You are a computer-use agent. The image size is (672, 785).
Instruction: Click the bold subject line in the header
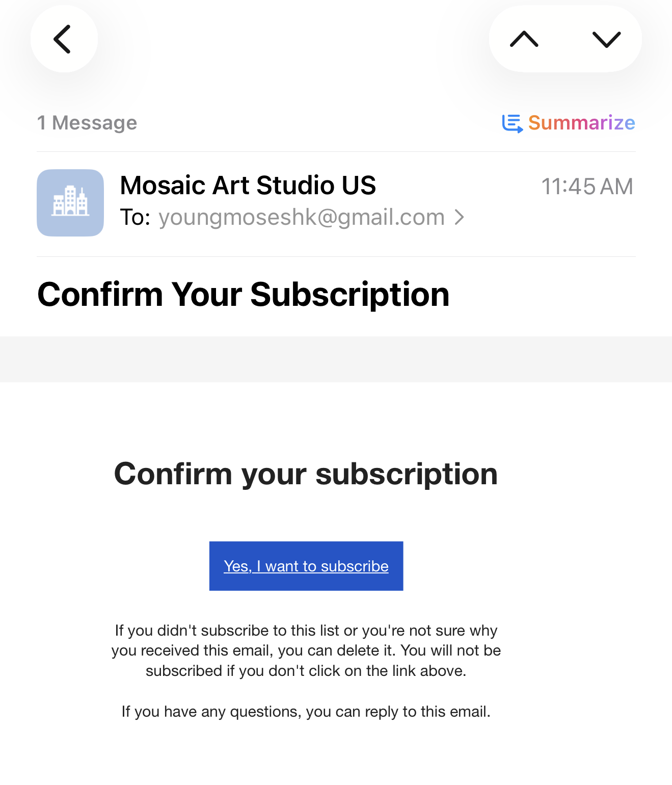244,295
